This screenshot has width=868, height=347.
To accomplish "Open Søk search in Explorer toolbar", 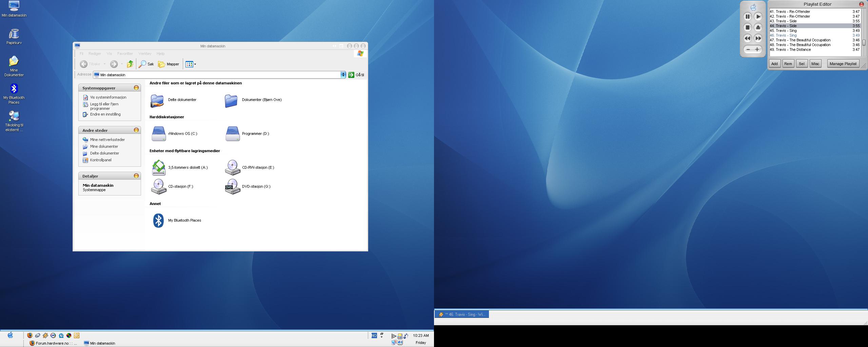I will [146, 64].
